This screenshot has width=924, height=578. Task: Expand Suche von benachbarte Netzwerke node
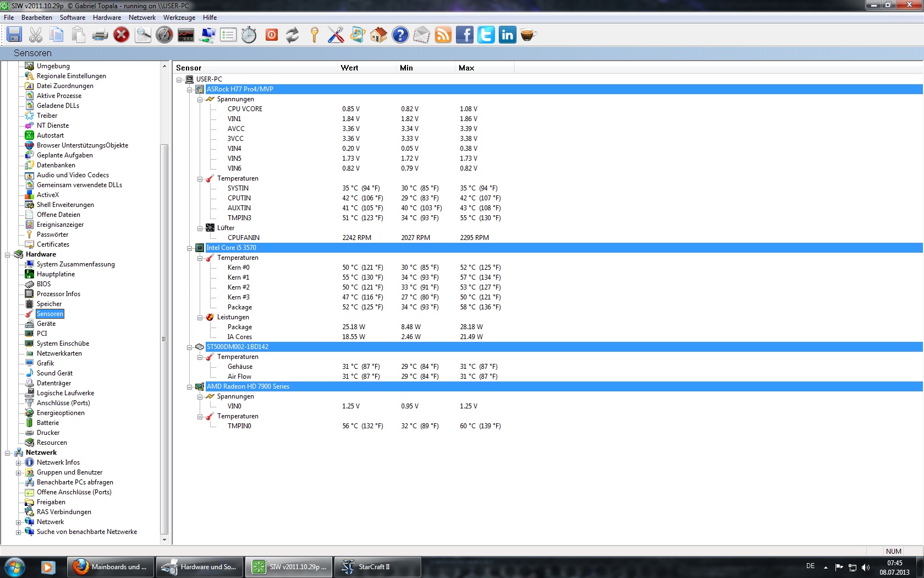(18, 532)
